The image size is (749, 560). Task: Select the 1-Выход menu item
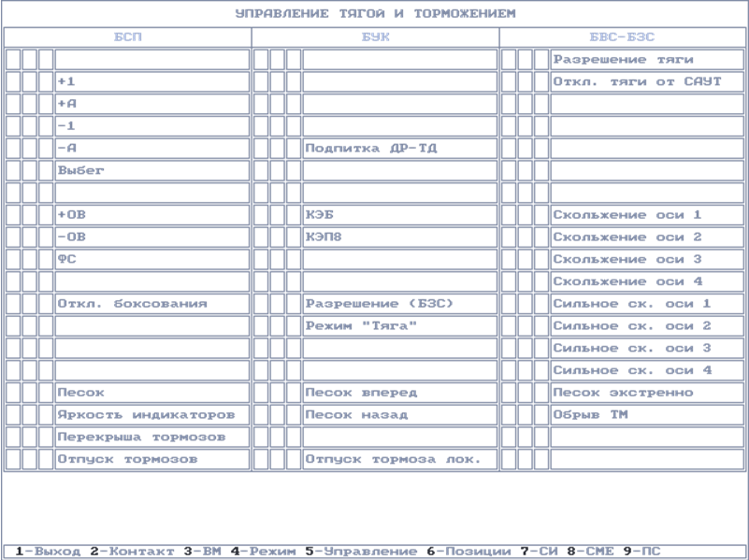click(48, 552)
